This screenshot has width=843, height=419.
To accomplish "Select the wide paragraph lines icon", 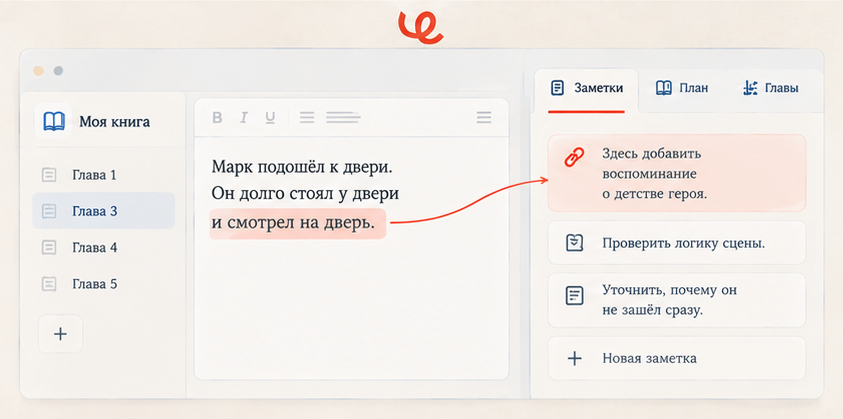I will [x=343, y=117].
